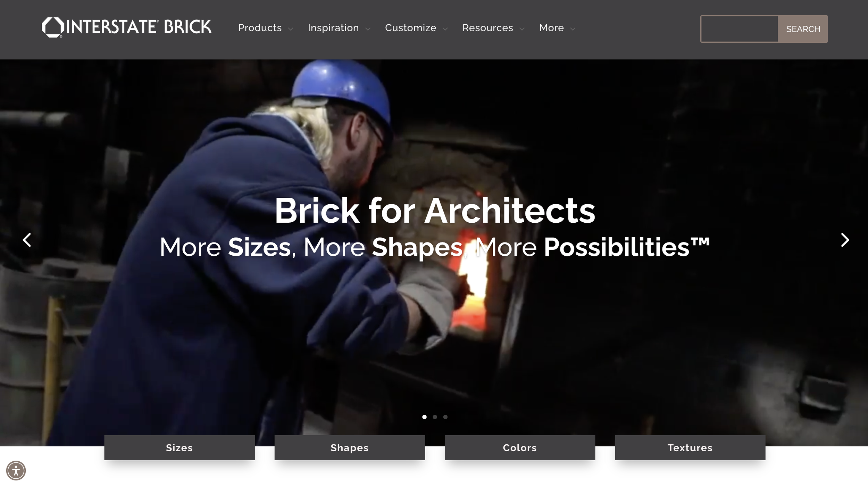Open the Sizes button

(x=180, y=448)
